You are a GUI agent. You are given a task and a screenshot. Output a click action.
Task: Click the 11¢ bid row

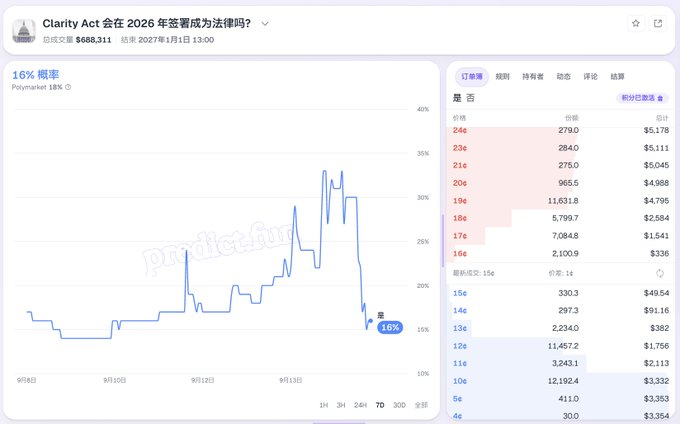click(x=560, y=363)
